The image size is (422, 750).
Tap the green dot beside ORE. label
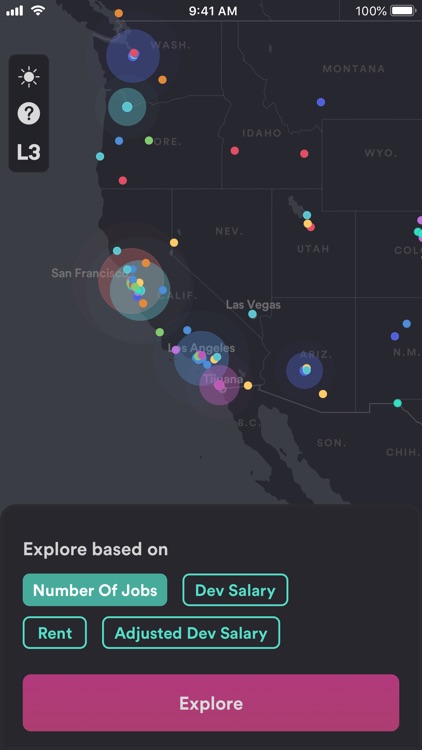149,140
